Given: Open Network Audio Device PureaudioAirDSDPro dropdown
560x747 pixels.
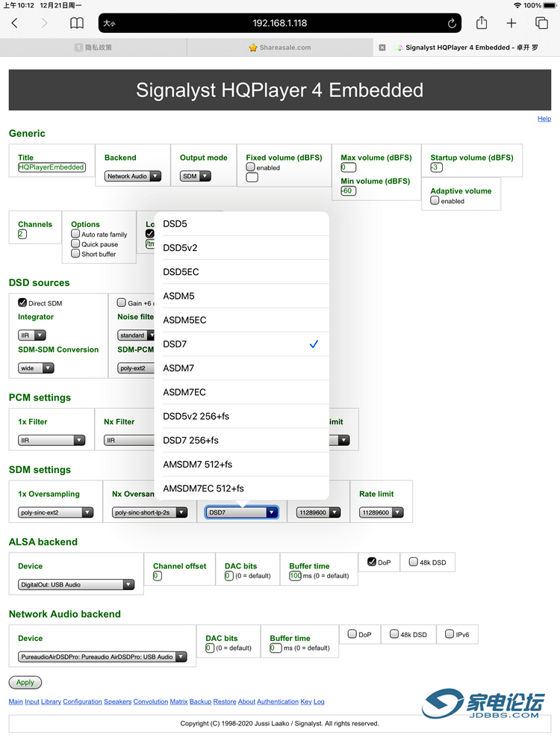Looking at the screenshot, I should click(102, 657).
